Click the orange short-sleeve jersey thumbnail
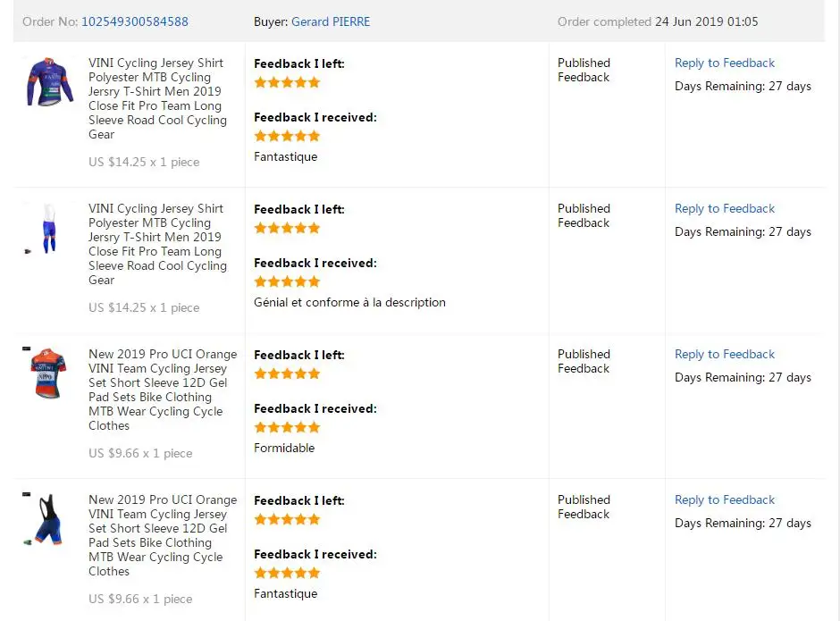Image resolution: width=840 pixels, height=621 pixels. click(x=48, y=373)
